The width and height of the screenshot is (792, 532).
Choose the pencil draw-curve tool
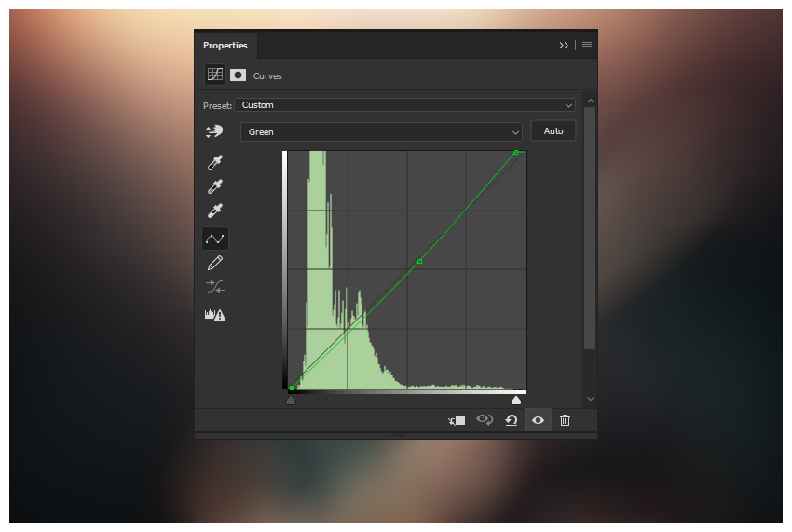pyautogui.click(x=215, y=263)
